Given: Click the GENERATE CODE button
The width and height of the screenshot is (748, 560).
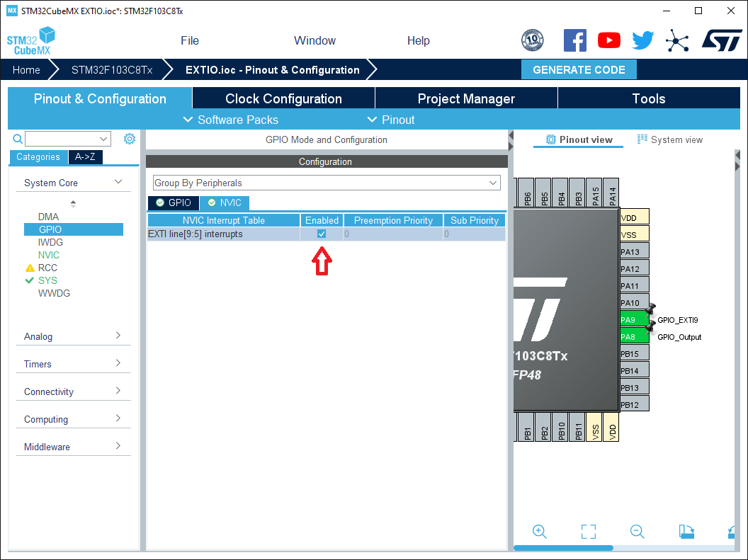Looking at the screenshot, I should point(579,70).
